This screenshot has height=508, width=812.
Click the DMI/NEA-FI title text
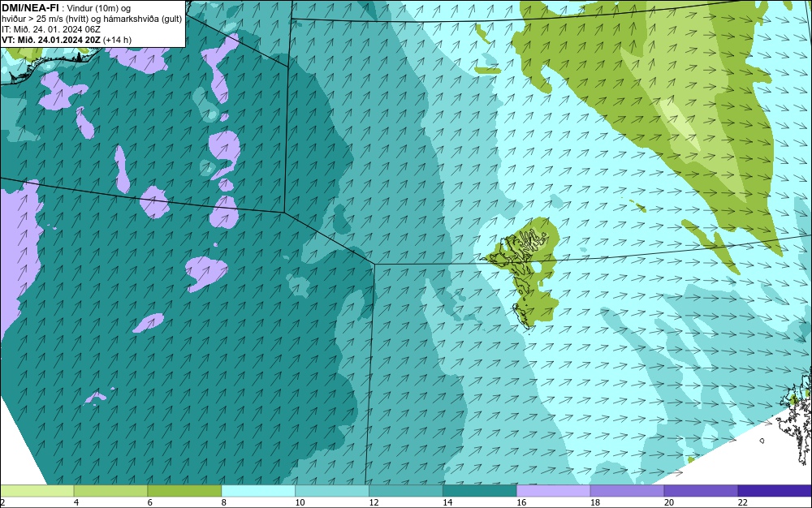[x=30, y=8]
